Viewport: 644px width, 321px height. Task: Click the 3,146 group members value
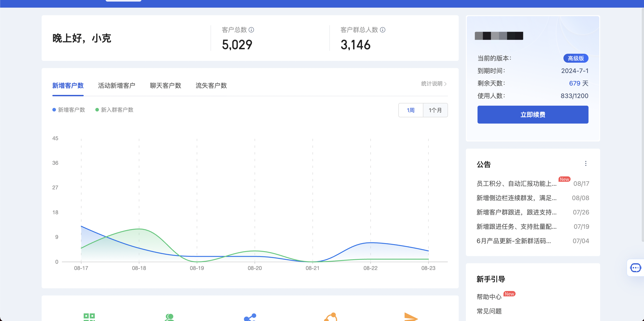pos(356,45)
